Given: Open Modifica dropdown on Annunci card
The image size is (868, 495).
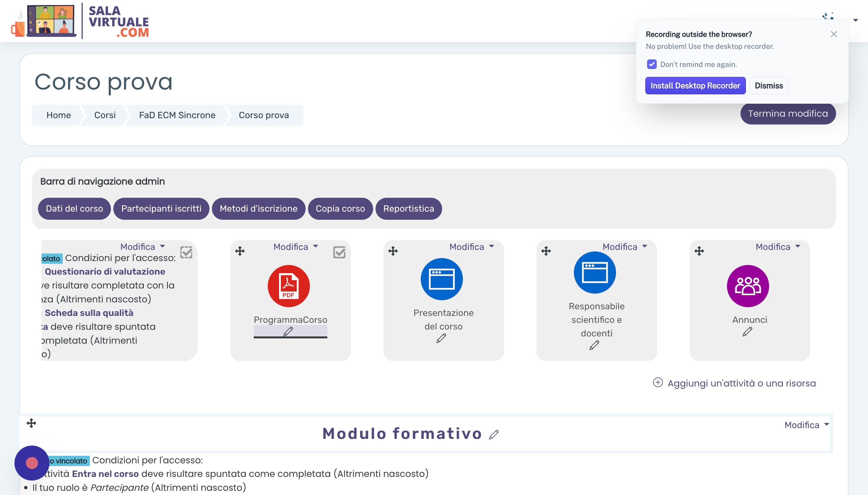Looking at the screenshot, I should [x=778, y=247].
